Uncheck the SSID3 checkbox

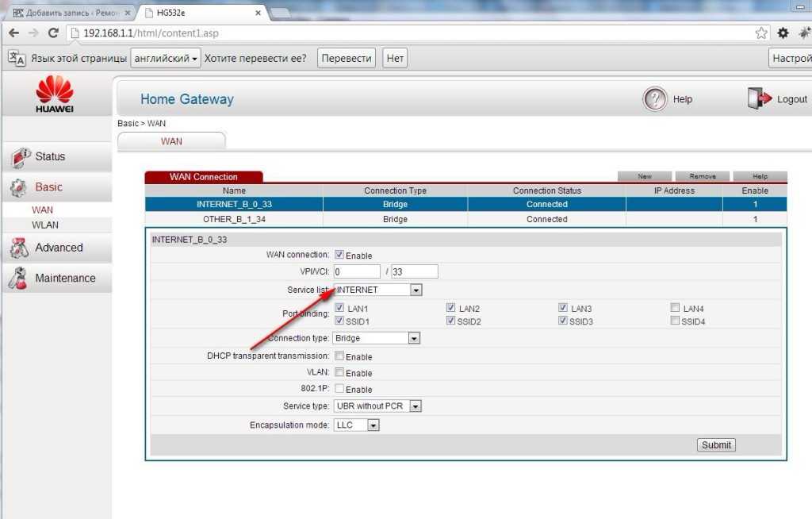pos(562,321)
